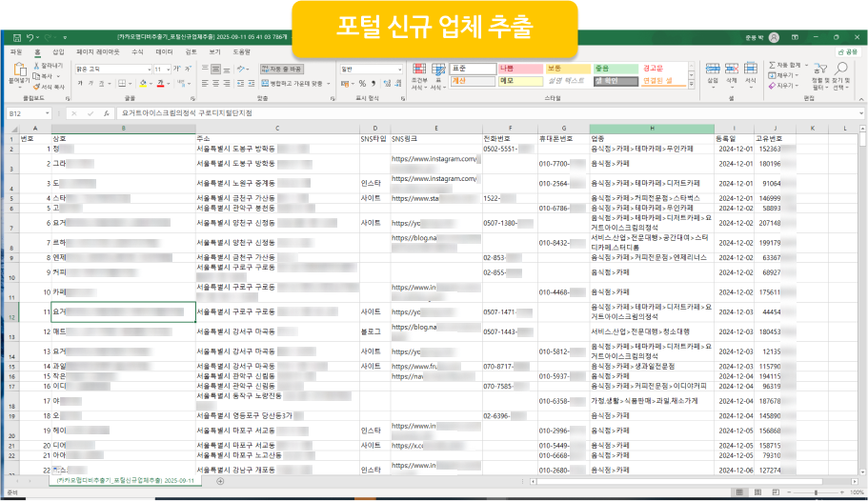Viewport: 868px width, 501px height.
Task: Open the font name dropdown
Action: 148,70
